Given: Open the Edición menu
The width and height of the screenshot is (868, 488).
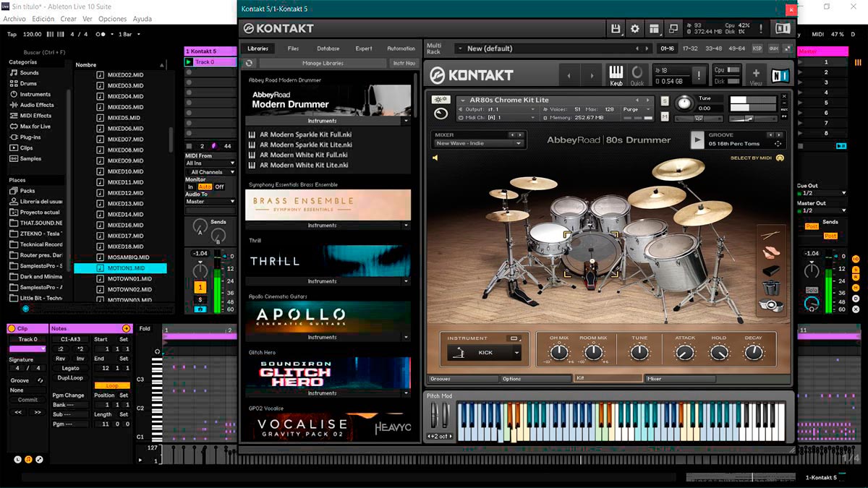Looking at the screenshot, I should point(43,19).
